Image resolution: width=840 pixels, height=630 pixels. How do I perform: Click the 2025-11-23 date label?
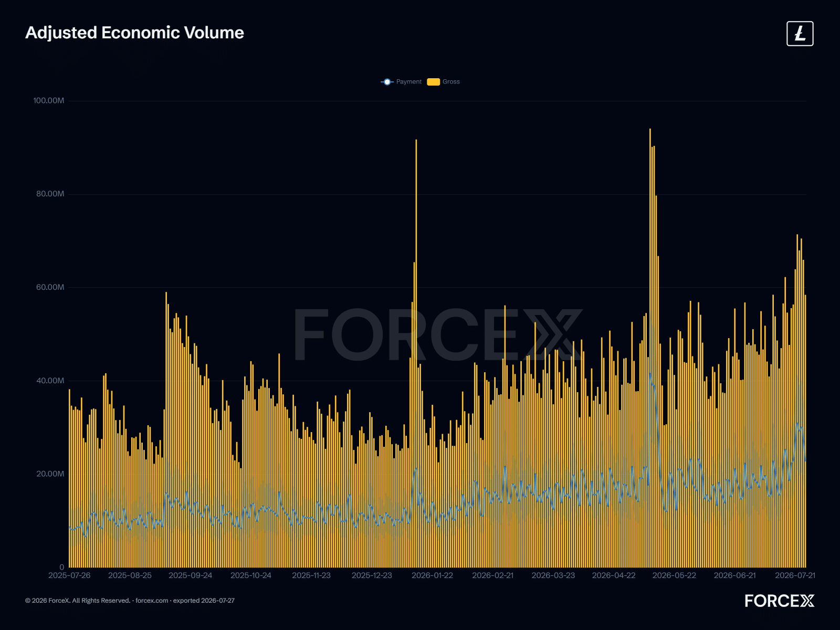point(311,575)
